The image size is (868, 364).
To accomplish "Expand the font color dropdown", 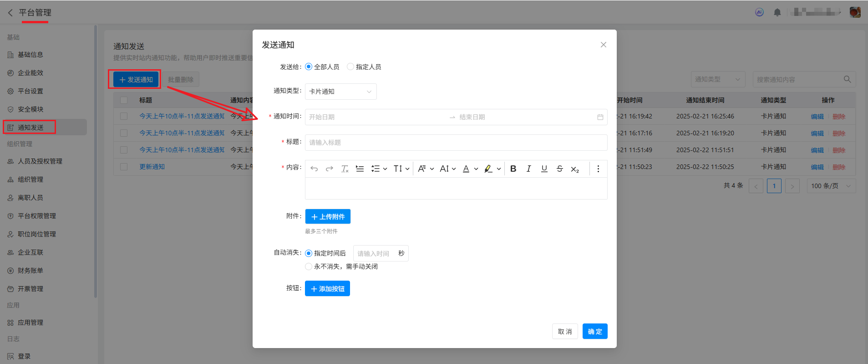I will pyautogui.click(x=476, y=169).
